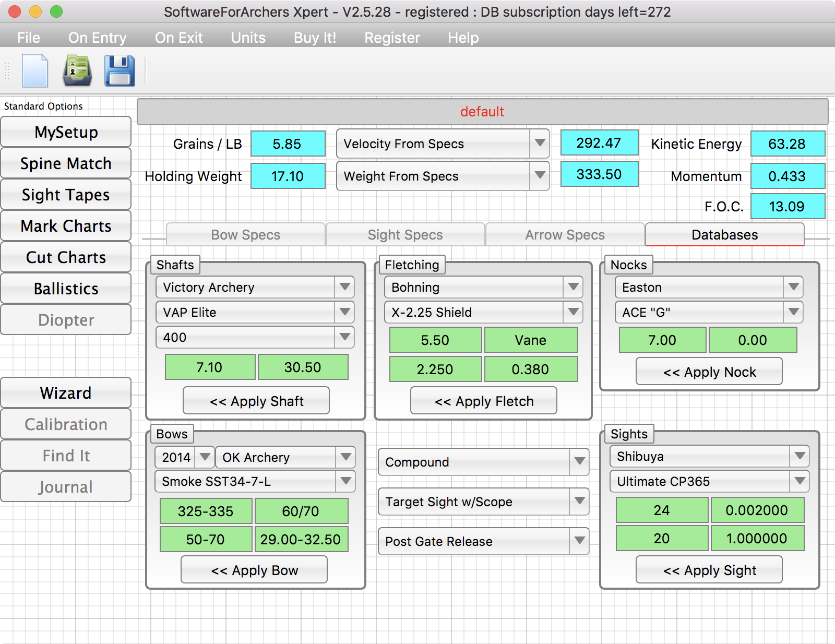Viewport: 835px width, 644px height.
Task: Click the Apply Nock button
Action: point(709,372)
